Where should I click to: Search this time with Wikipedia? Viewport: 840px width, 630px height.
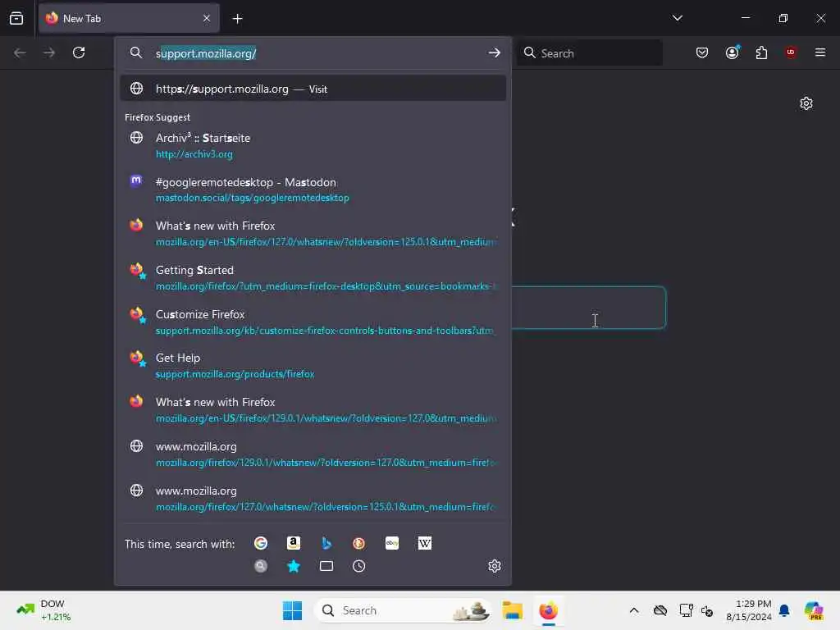click(424, 543)
